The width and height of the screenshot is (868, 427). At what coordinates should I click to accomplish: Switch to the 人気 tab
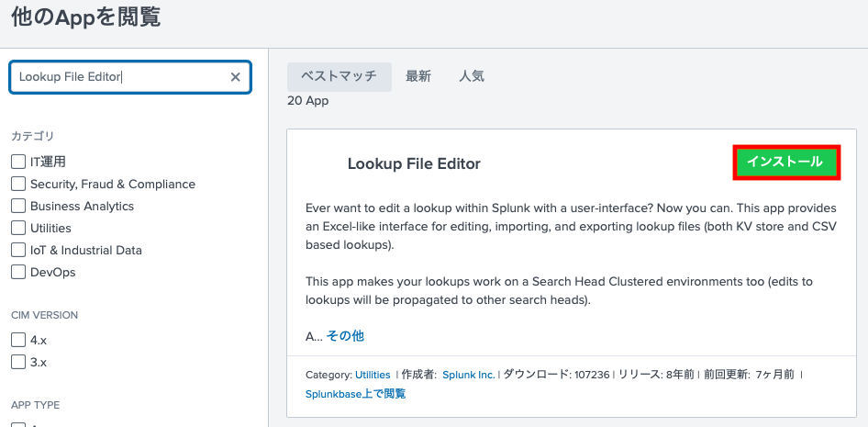(472, 76)
